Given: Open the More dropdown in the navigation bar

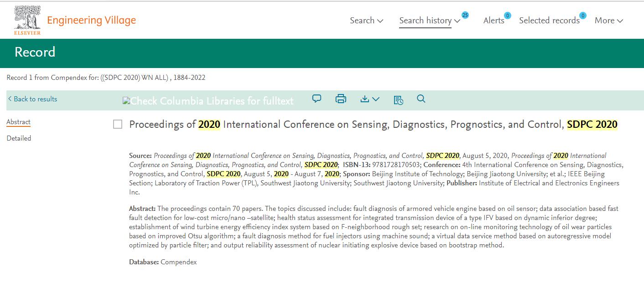Looking at the screenshot, I should (x=608, y=20).
